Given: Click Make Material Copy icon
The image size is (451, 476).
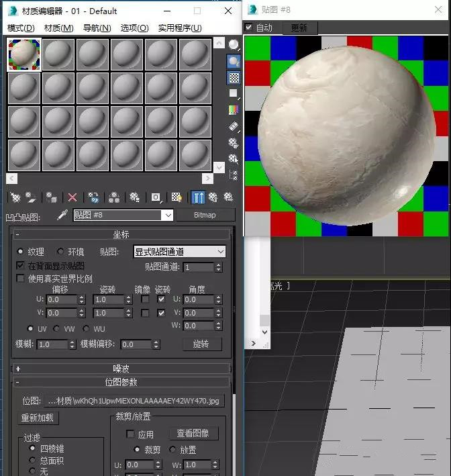Looking at the screenshot, I should [x=93, y=197].
